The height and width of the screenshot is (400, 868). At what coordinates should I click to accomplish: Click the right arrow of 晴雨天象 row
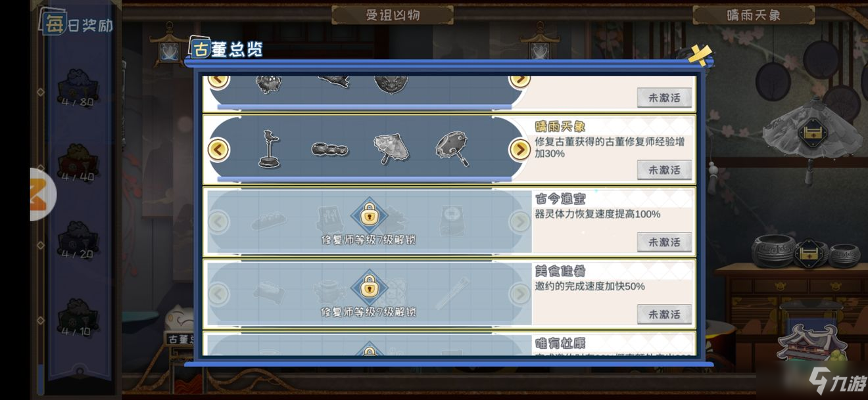tap(520, 149)
